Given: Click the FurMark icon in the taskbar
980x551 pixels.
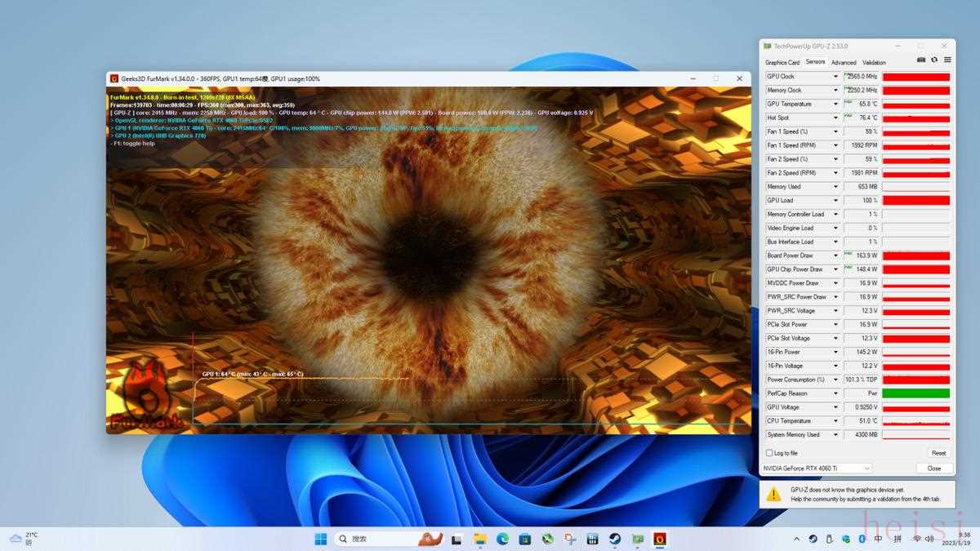Looking at the screenshot, I should tap(659, 539).
